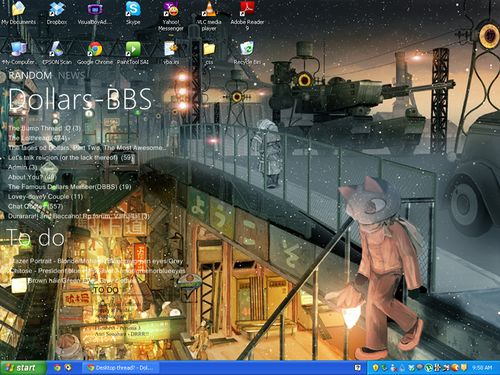Open 'Lovey-dovey Couple (11)' thread link

coord(45,197)
